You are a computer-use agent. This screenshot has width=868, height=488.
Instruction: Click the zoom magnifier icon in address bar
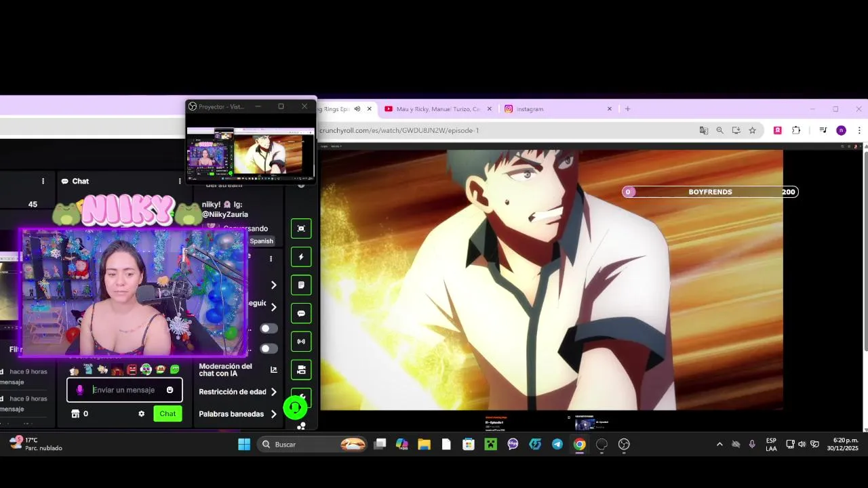(719, 130)
